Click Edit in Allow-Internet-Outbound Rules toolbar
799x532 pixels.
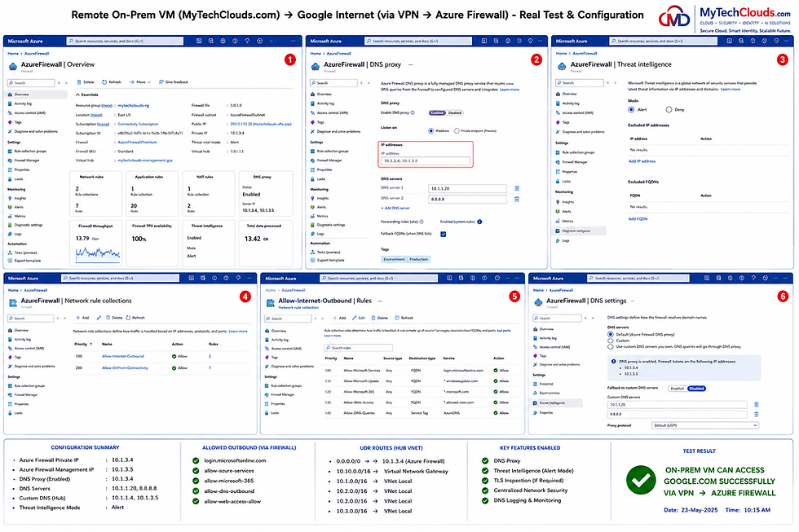pos(359,318)
